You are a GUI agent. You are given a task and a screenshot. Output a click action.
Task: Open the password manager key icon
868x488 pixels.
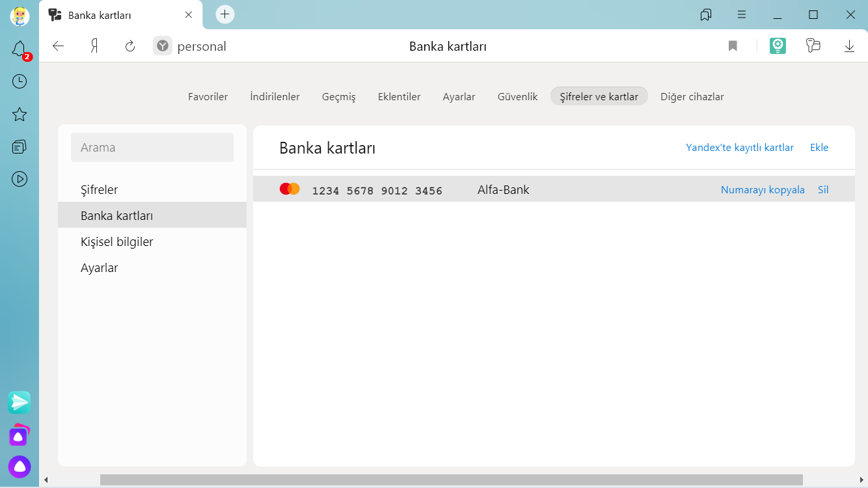point(813,46)
